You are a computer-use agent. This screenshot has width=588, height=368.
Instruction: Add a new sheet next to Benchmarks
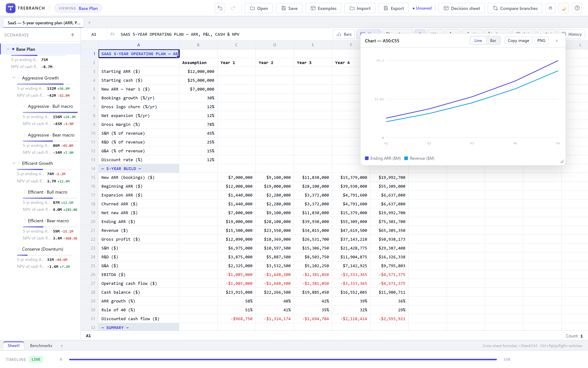coord(62,346)
